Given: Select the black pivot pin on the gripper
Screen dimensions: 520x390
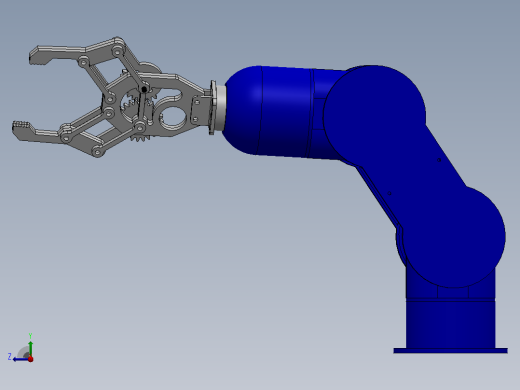Looking at the screenshot, I should click(x=144, y=89).
